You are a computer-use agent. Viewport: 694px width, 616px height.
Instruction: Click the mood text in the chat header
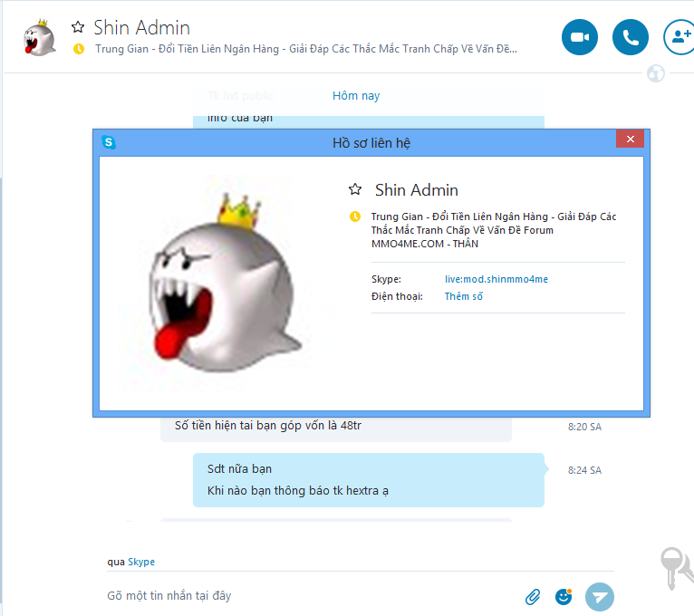306,49
